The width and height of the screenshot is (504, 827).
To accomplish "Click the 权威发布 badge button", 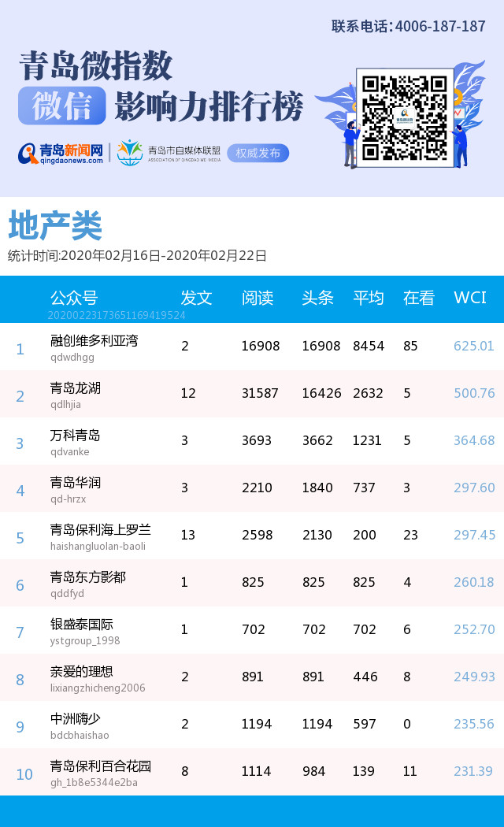I will coord(258,153).
